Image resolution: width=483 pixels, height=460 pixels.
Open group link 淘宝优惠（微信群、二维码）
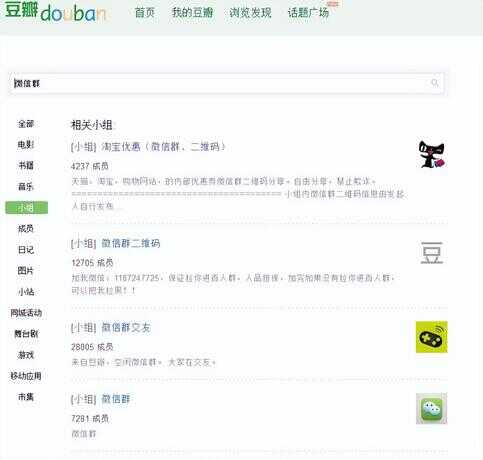(x=164, y=146)
